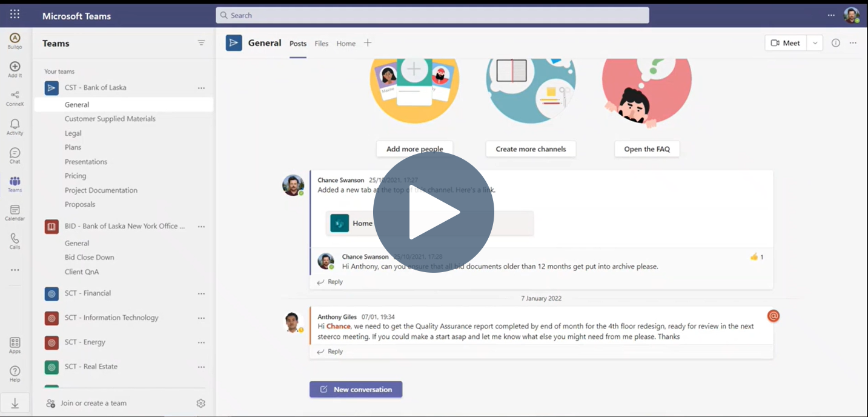This screenshot has width=868, height=417.
Task: Open the Calendar rail icon
Action: click(15, 212)
